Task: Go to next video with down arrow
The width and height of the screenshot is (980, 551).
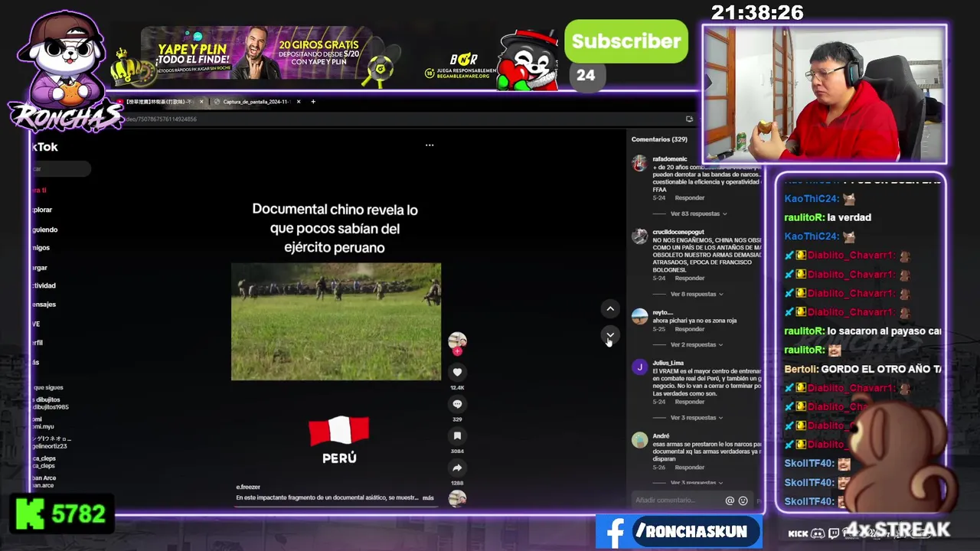Action: pyautogui.click(x=610, y=335)
